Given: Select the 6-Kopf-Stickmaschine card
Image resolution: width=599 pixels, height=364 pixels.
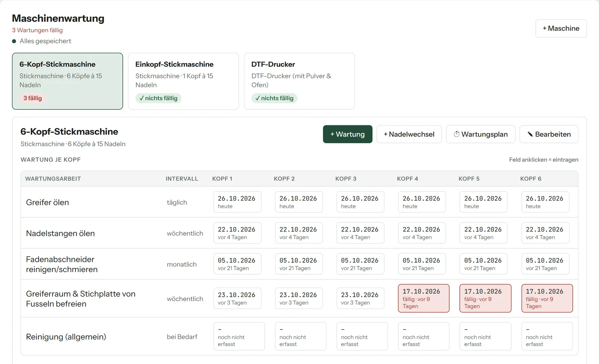Looking at the screenshot, I should (67, 81).
